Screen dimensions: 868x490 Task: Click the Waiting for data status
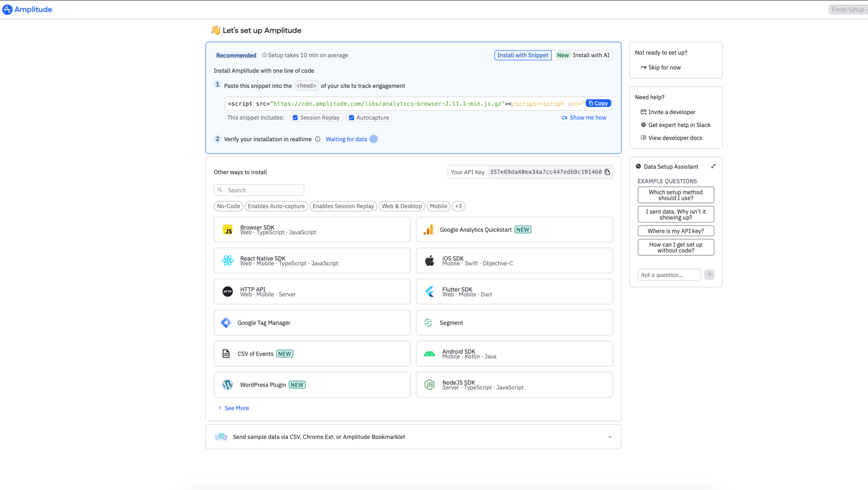coord(346,139)
